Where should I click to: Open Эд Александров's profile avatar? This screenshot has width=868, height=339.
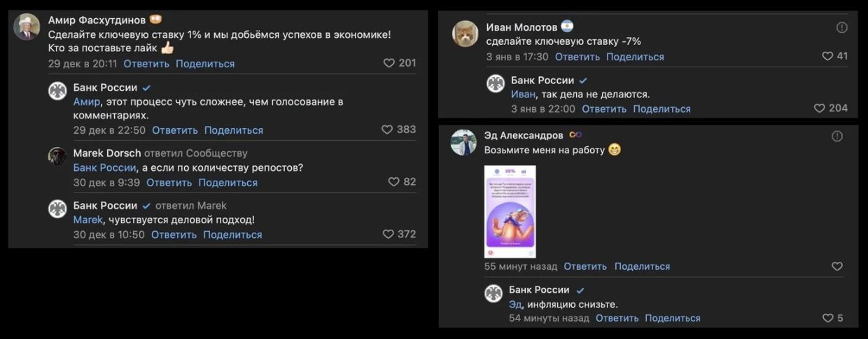463,141
